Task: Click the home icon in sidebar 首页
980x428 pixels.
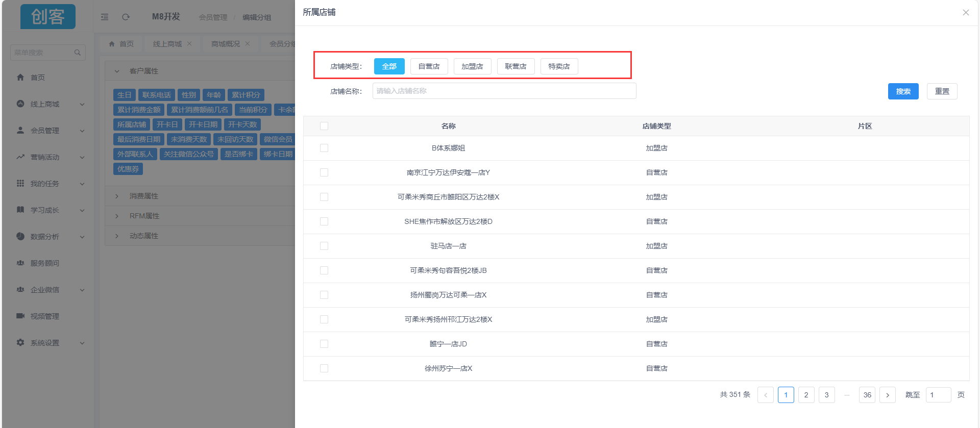Action: click(x=20, y=78)
